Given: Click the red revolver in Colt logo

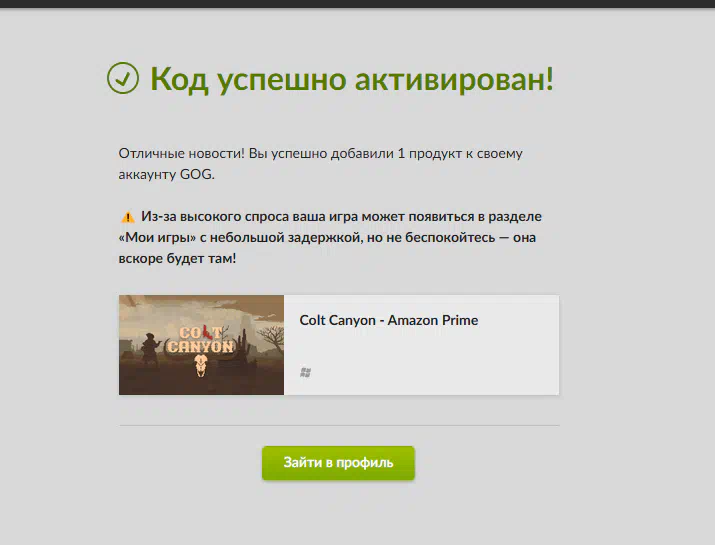Looking at the screenshot, I should [207, 332].
